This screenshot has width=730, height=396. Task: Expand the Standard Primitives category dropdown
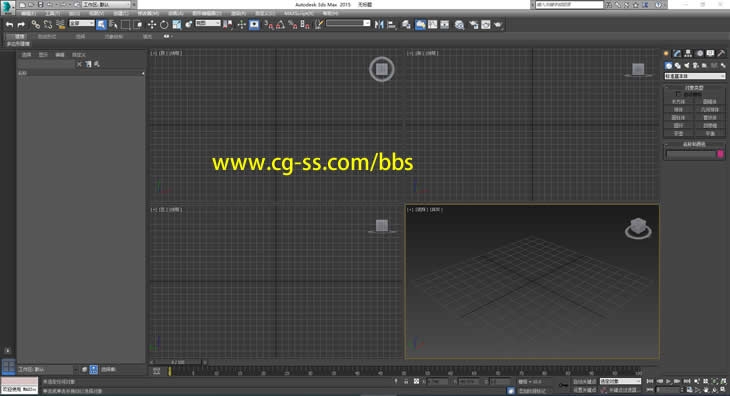click(694, 76)
